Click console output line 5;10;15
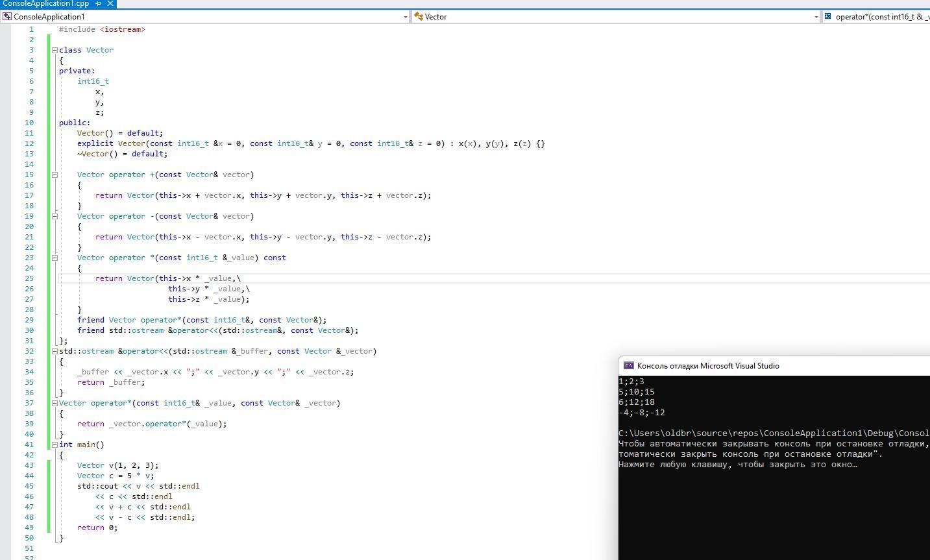This screenshot has height=560, width=930. 637,392
